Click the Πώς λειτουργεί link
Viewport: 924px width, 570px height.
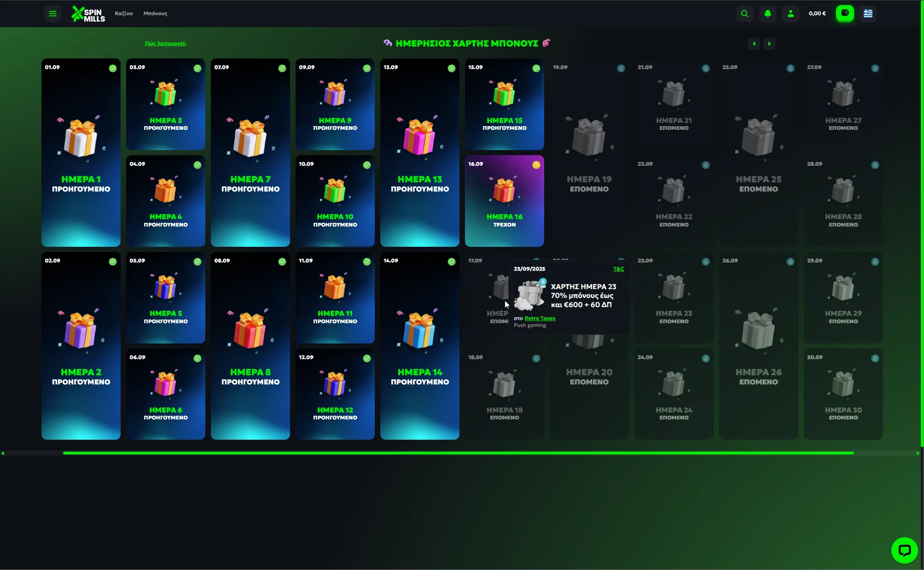165,43
